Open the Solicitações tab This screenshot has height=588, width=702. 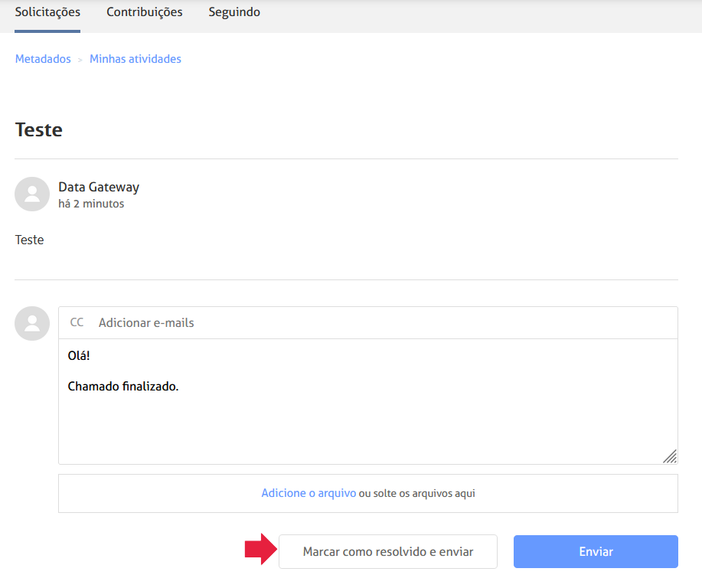click(47, 12)
